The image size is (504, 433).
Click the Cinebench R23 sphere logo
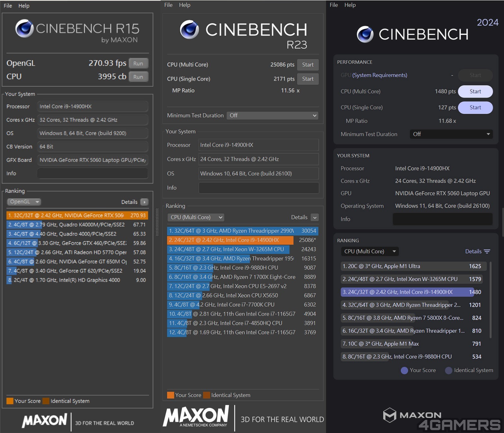[189, 30]
